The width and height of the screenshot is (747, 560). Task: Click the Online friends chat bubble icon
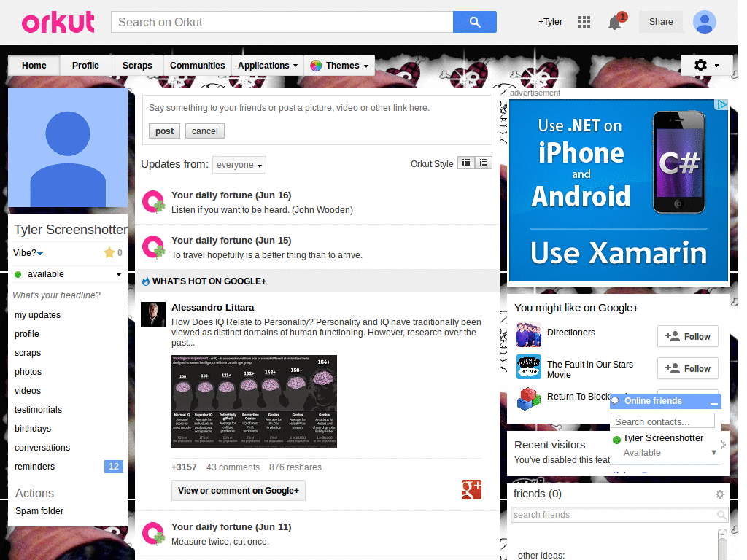pyautogui.click(x=616, y=401)
